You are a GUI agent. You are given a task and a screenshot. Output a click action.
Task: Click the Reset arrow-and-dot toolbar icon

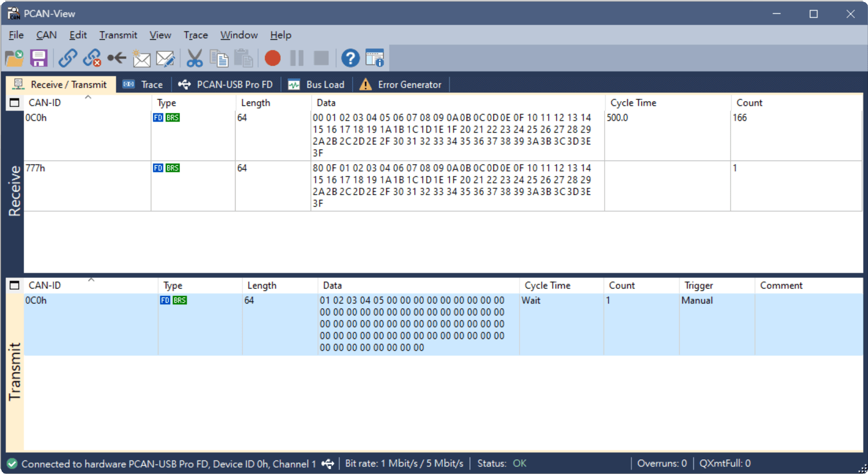117,58
